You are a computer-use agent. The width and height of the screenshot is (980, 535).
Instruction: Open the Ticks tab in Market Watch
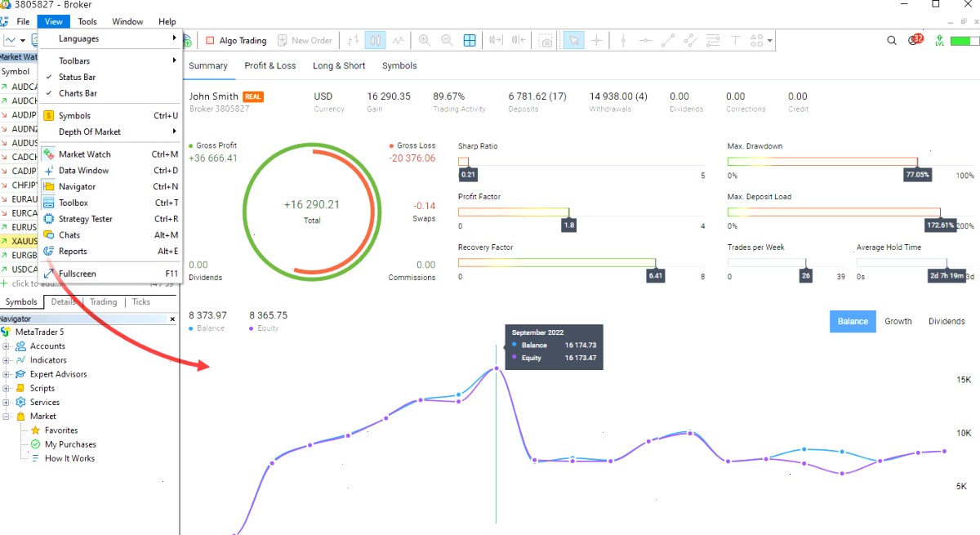point(141,302)
